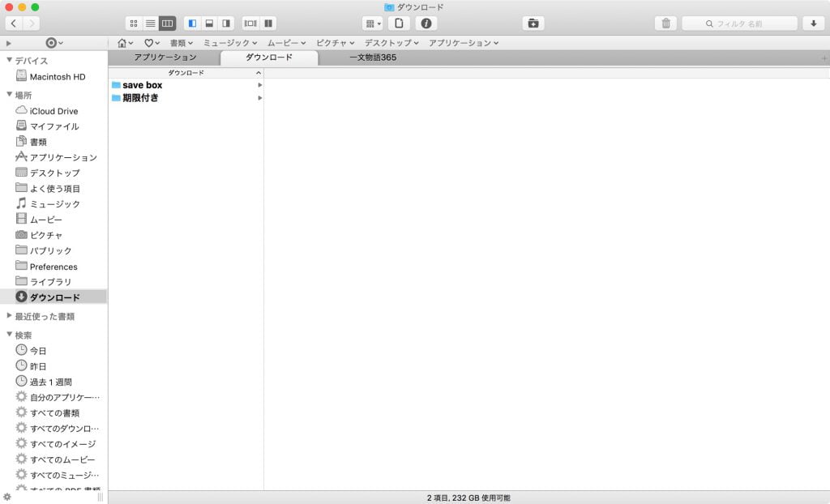Toggle the right shelf pane
Screen dimensions: 830x504
tap(226, 23)
